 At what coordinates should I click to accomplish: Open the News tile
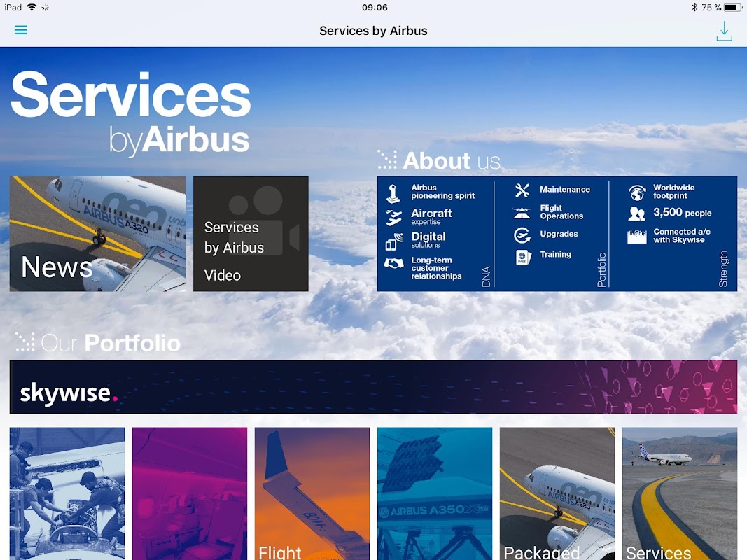click(97, 234)
